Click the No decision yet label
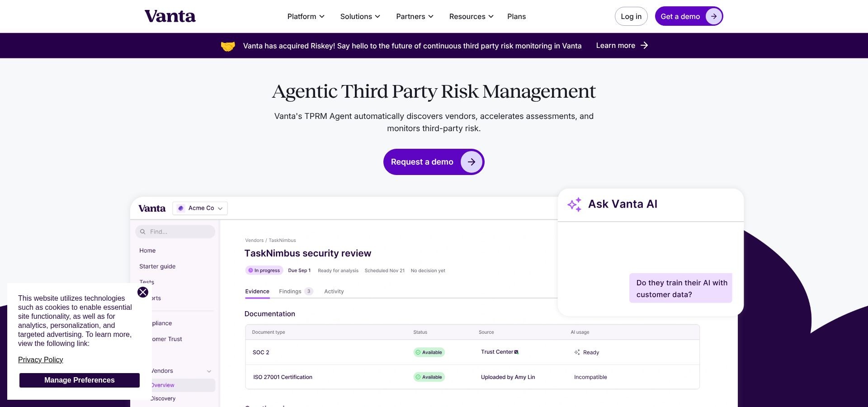This screenshot has height=407, width=868. coord(428,270)
